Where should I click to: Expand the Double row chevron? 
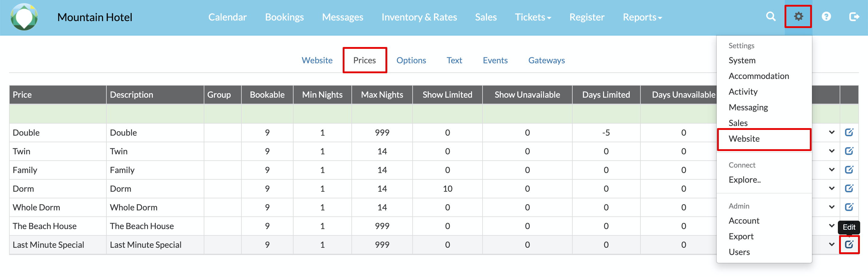[832, 132]
